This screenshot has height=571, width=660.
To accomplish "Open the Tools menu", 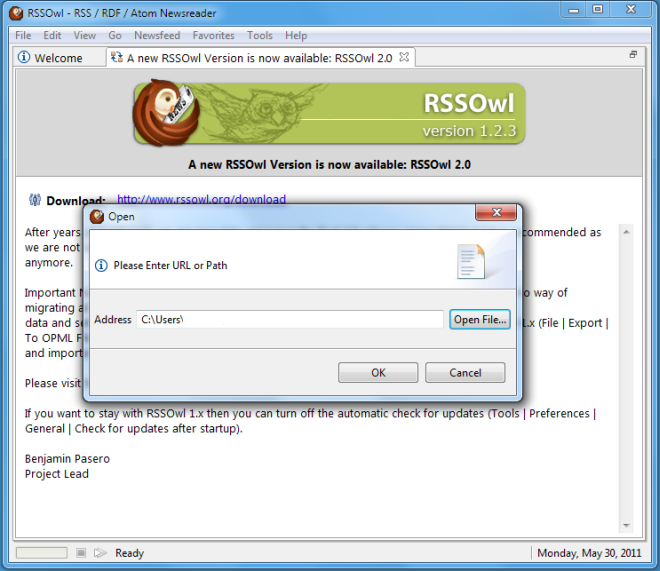I will [x=260, y=35].
